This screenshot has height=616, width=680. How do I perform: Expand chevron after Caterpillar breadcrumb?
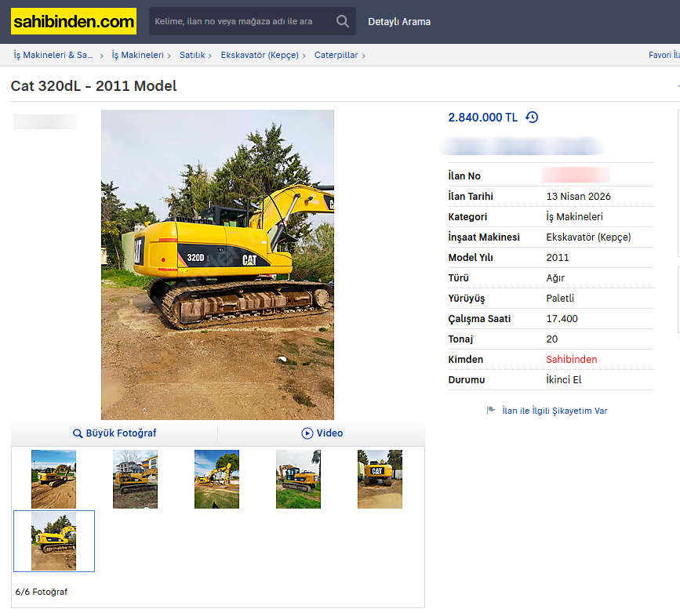pos(363,56)
